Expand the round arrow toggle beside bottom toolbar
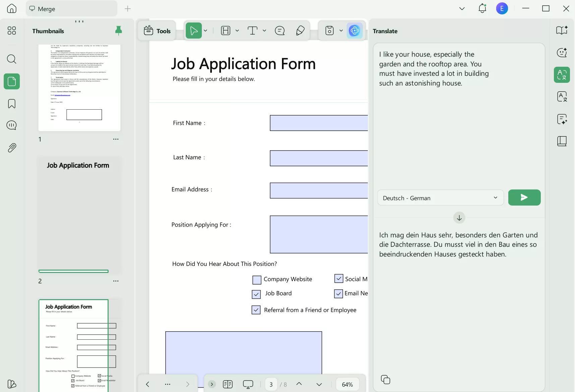 point(212,384)
